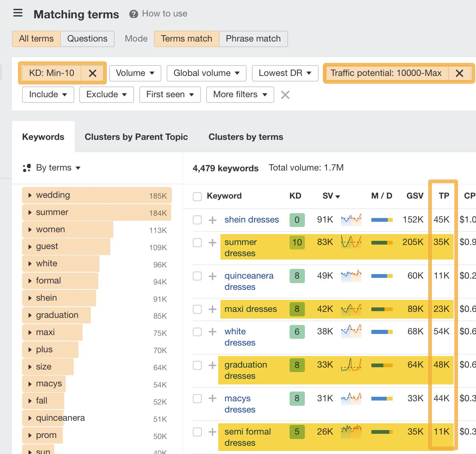Expand the wedding term group

click(x=30, y=195)
